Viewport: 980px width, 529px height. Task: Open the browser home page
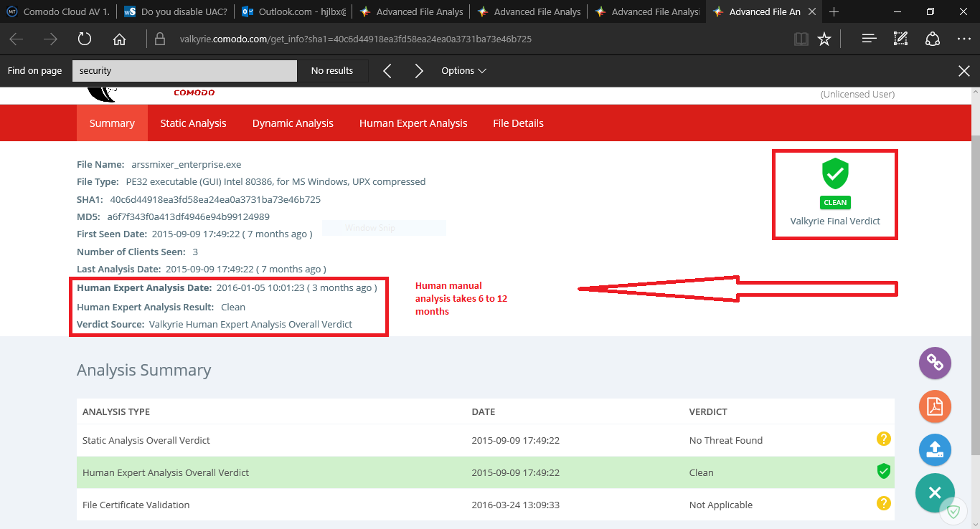coord(119,39)
